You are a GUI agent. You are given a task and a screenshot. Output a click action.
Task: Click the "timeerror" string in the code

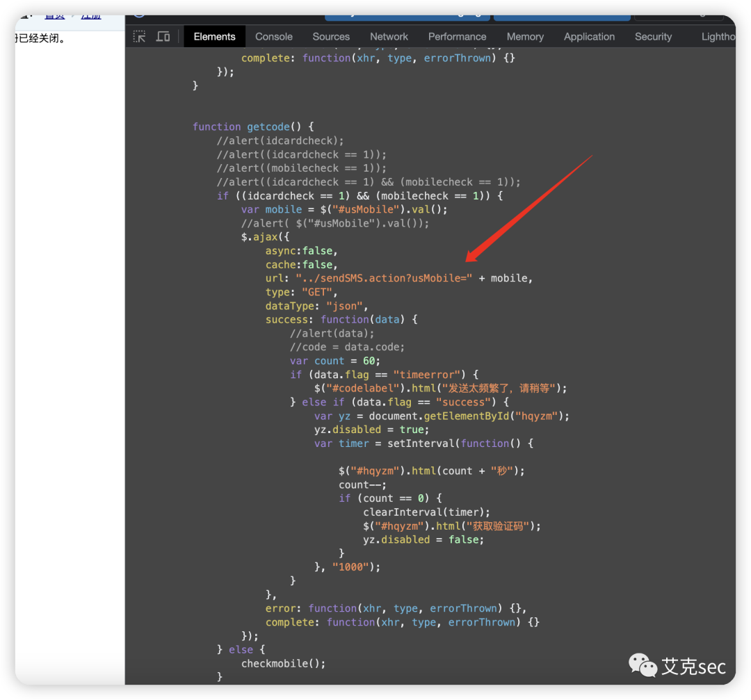428,375
